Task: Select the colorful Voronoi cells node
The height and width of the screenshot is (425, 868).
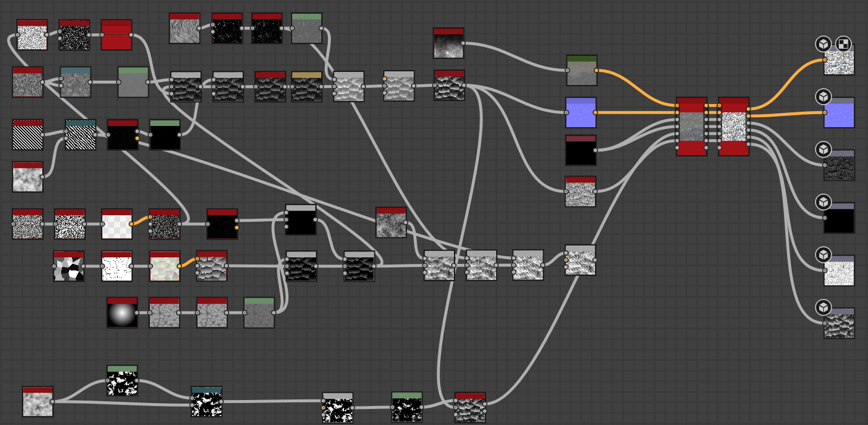Action: click(164, 266)
